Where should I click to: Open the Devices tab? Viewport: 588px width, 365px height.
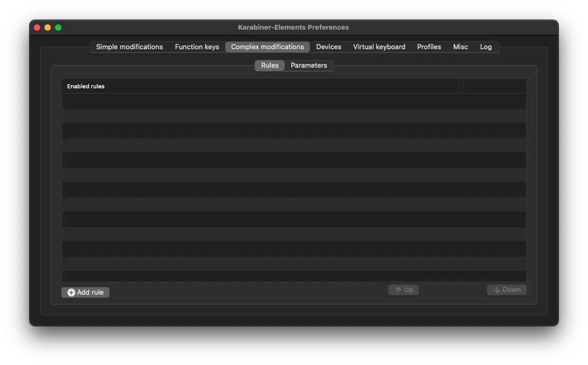(x=328, y=47)
